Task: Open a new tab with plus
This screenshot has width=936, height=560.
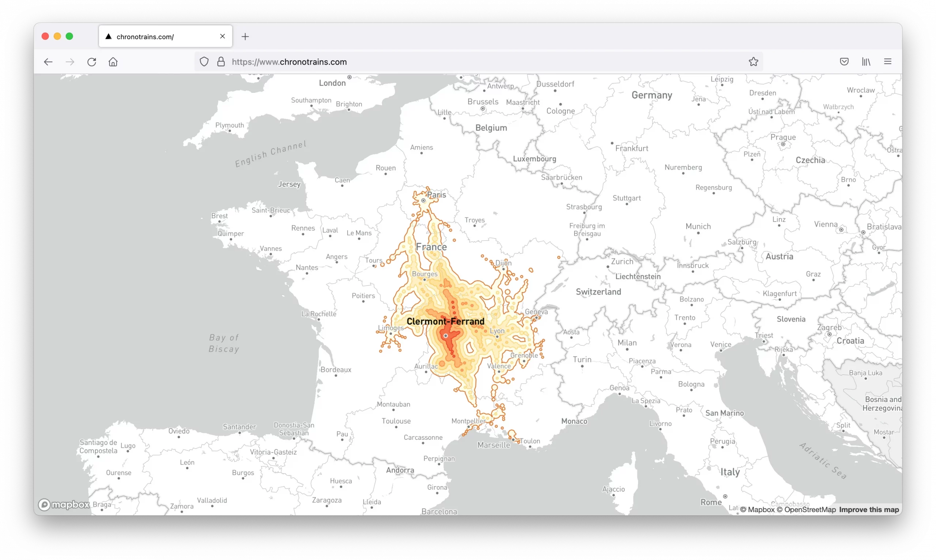Action: tap(245, 37)
